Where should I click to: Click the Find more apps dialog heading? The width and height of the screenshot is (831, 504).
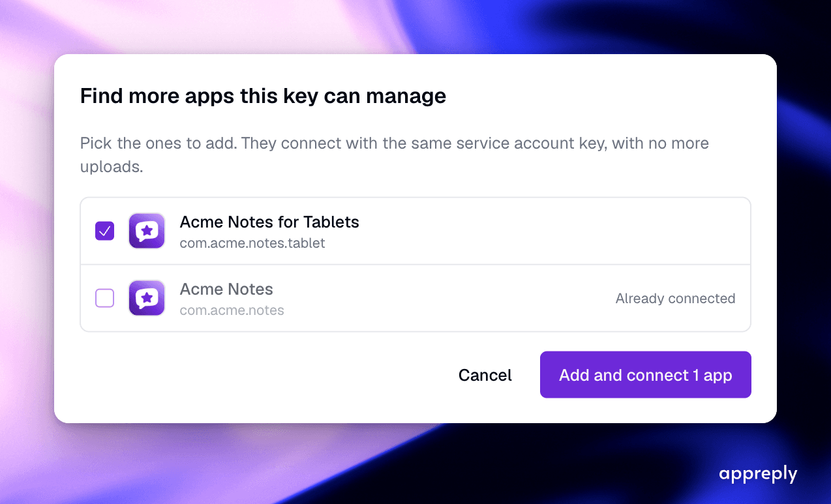pyautogui.click(x=263, y=96)
